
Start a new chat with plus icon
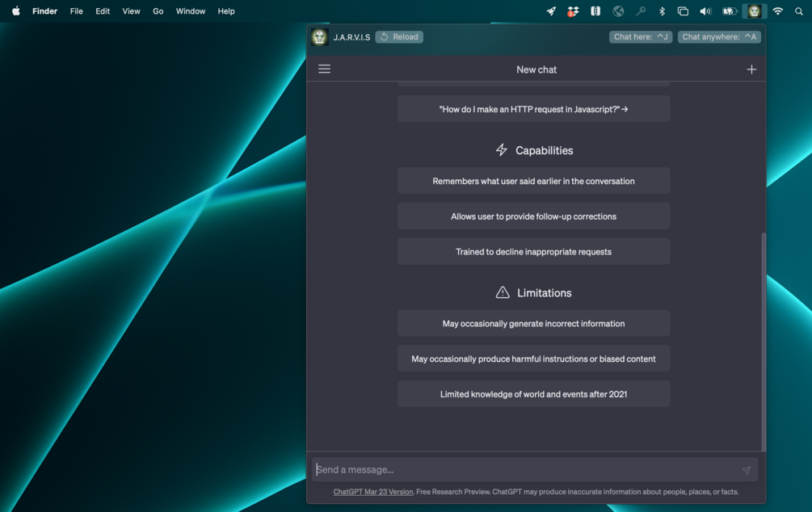751,69
